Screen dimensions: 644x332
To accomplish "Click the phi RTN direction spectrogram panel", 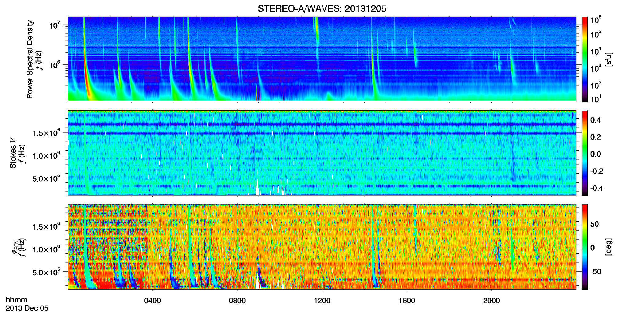I will pyautogui.click(x=322, y=247).
